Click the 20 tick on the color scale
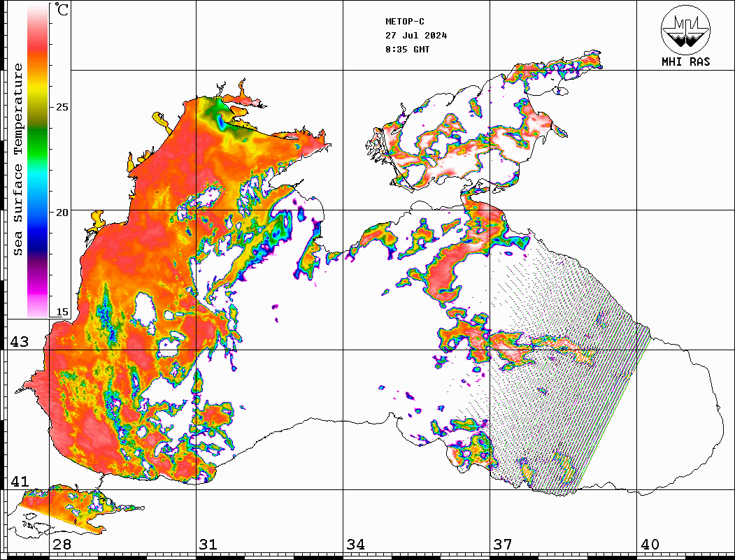 pyautogui.click(x=62, y=213)
